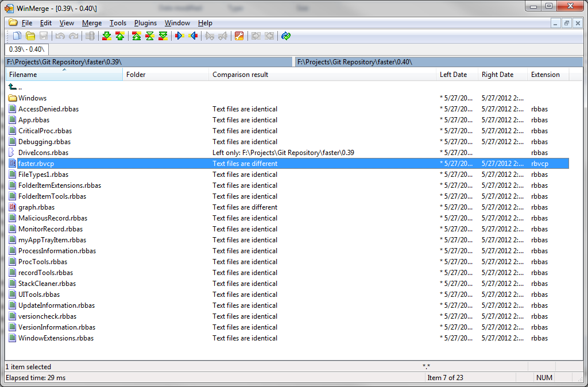Sort by Extension column header
588x387 pixels.
tap(548, 74)
